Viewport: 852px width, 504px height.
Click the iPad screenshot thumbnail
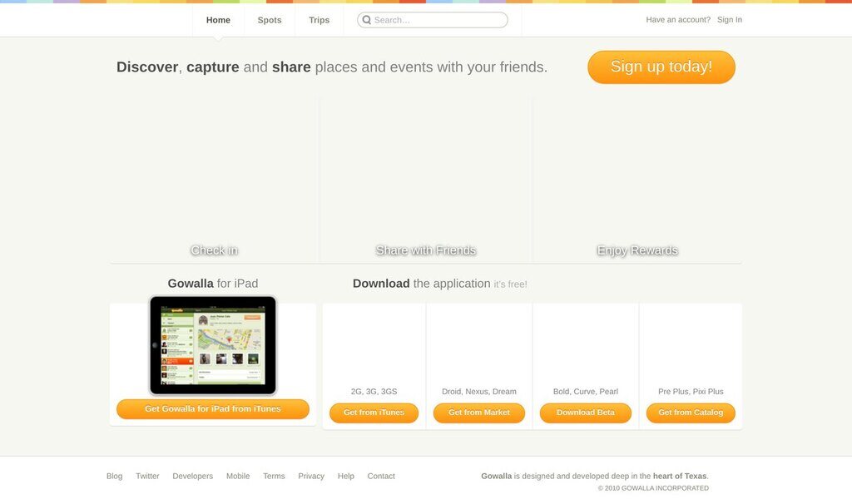pos(213,345)
